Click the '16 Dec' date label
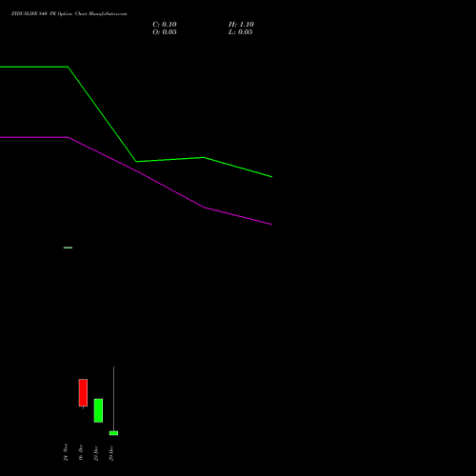 pos(81,452)
